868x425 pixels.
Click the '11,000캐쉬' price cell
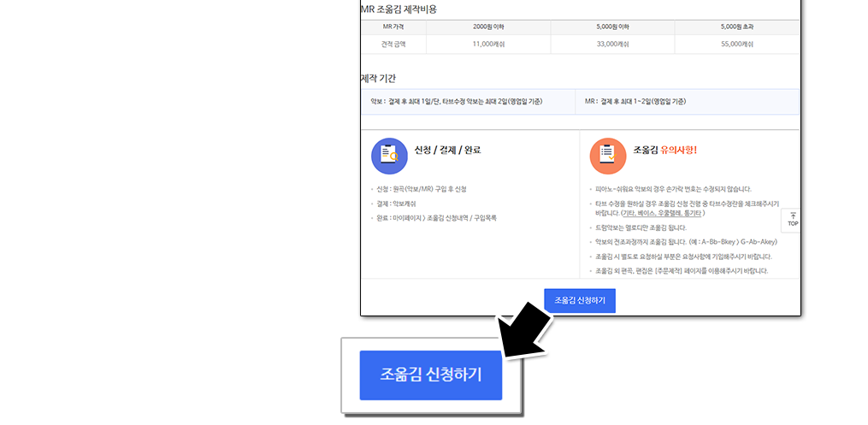point(488,44)
